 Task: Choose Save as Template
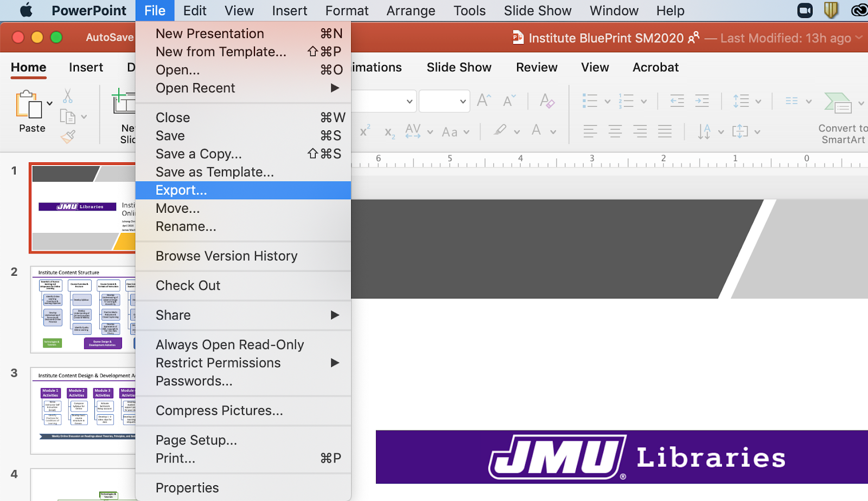(243, 172)
